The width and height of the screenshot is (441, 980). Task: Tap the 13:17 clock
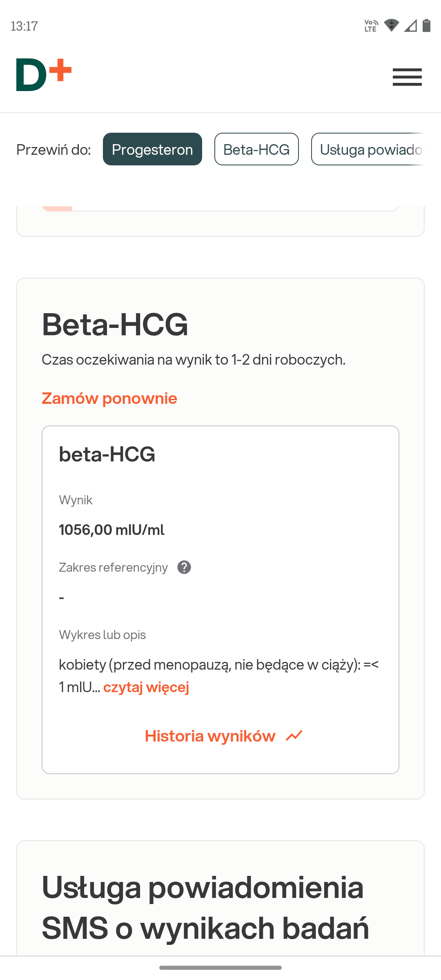[24, 26]
